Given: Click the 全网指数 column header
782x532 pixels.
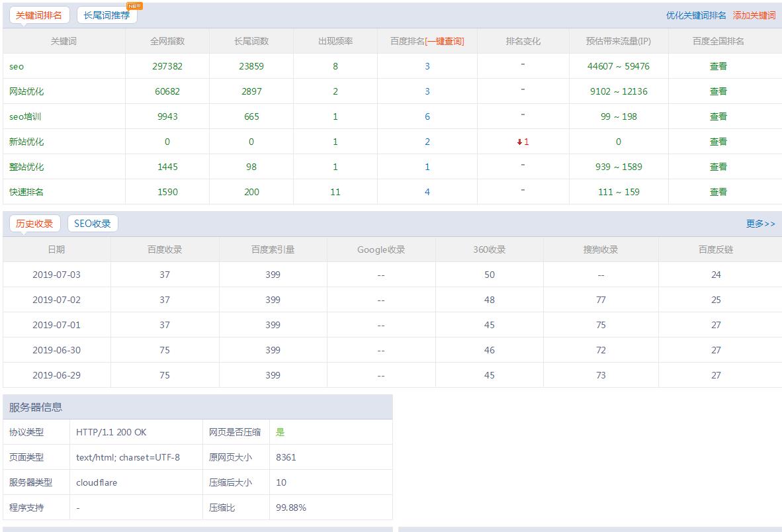Looking at the screenshot, I should tap(167, 42).
